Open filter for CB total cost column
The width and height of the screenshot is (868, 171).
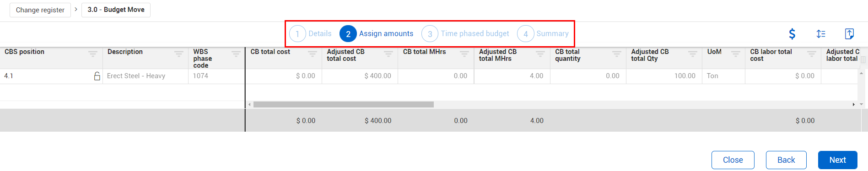coord(313,53)
